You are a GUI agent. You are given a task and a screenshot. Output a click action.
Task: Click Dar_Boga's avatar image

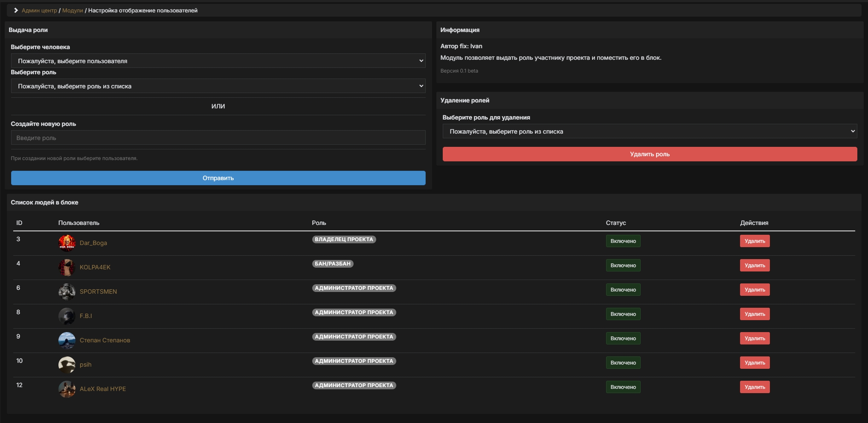pos(67,243)
